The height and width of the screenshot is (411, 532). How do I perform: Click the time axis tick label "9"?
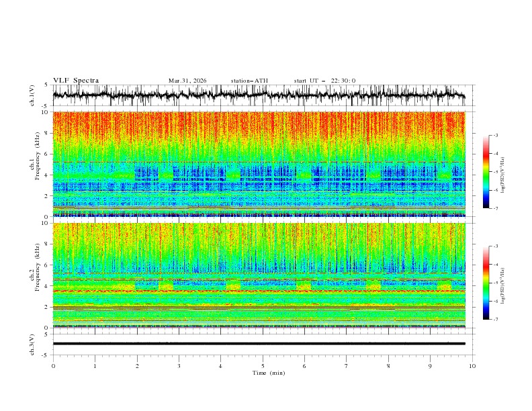point(430,366)
